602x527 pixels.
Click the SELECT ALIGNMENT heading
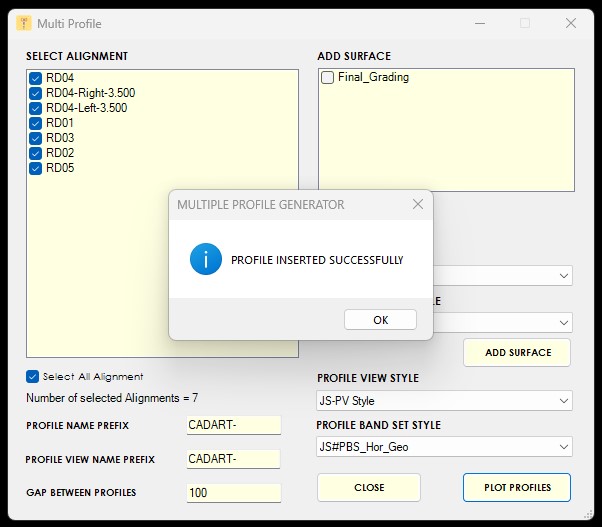[77, 56]
